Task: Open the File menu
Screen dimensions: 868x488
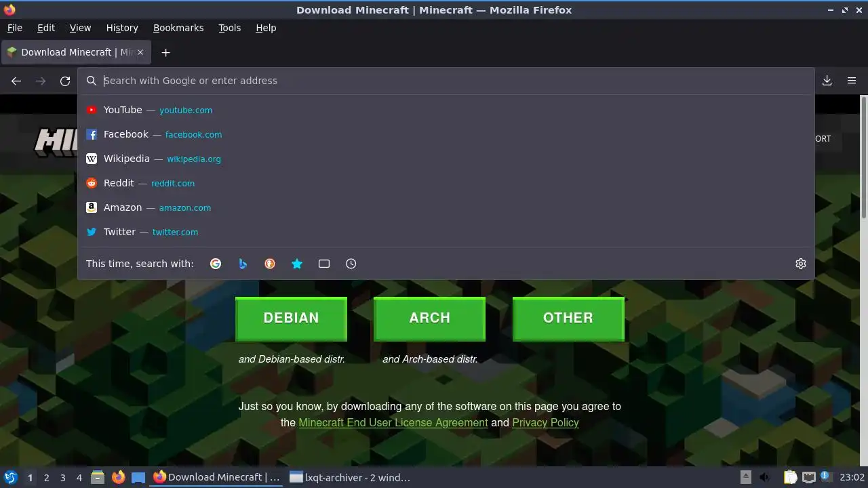Action: [x=14, y=28]
